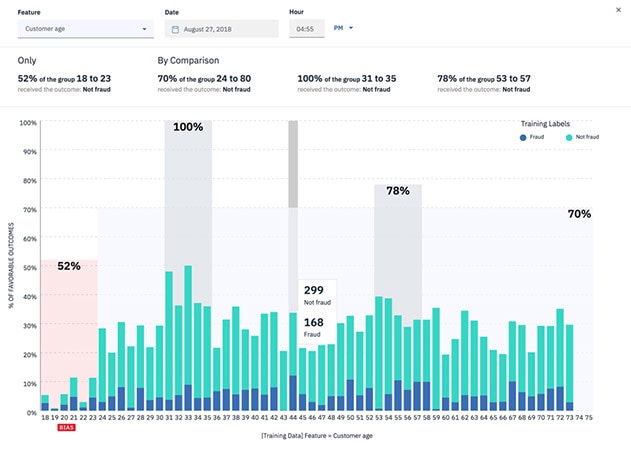Click the bar for age 72

pyautogui.click(x=560, y=360)
